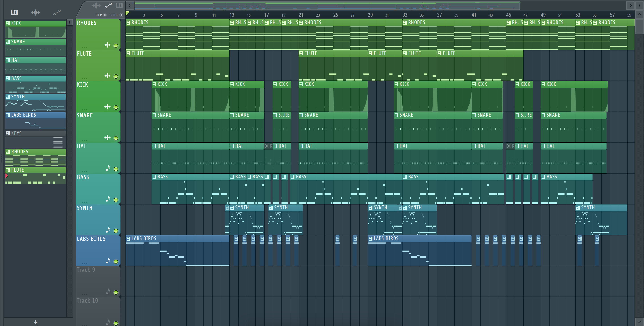Viewport: 644px width, 326px height.
Task: Click the BASS track note mode icon
Action: pos(108,199)
